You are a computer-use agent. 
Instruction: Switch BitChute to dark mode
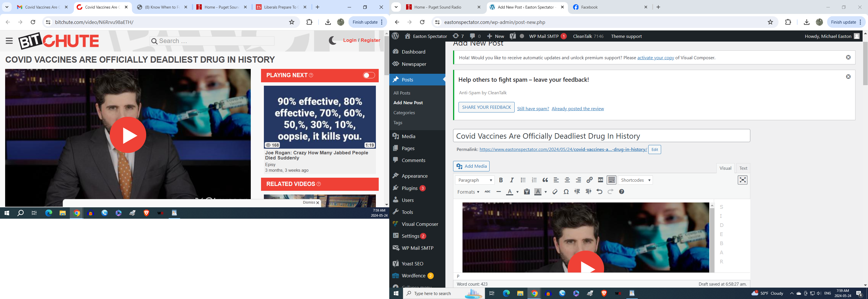pyautogui.click(x=333, y=40)
